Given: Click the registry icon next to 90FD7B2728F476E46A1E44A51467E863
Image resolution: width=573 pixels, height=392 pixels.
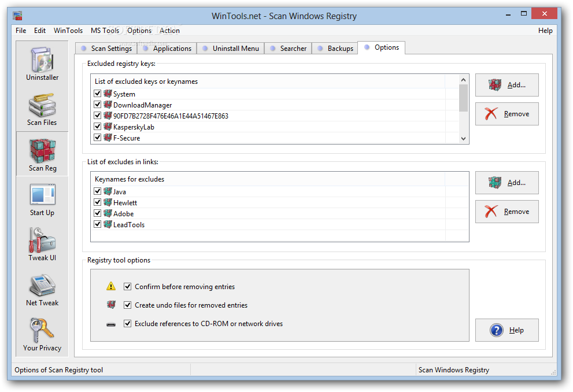Looking at the screenshot, I should coord(108,116).
